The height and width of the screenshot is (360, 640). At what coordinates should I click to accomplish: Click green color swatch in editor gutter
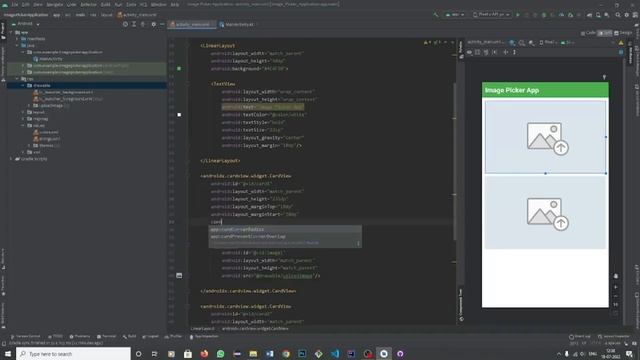point(179,69)
